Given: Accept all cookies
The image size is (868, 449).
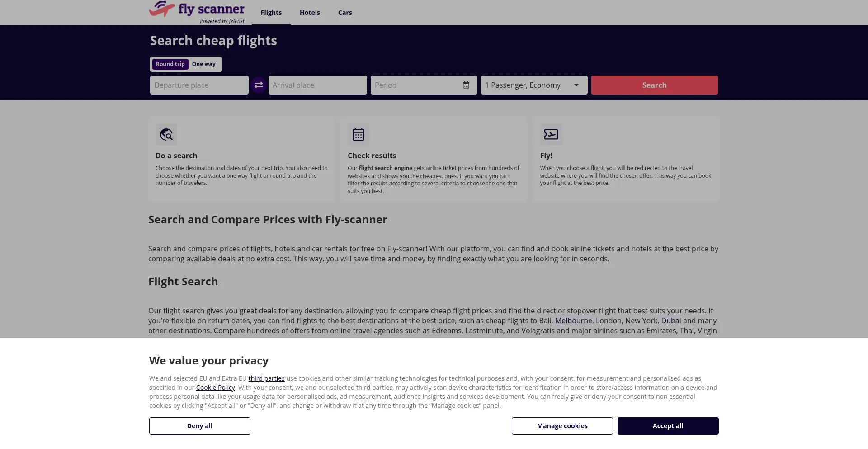Looking at the screenshot, I should coord(668,426).
